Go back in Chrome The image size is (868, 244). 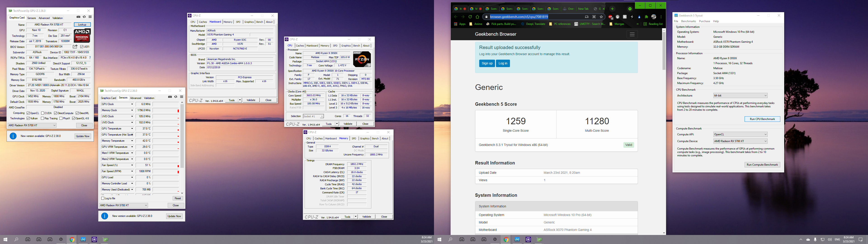(x=455, y=16)
